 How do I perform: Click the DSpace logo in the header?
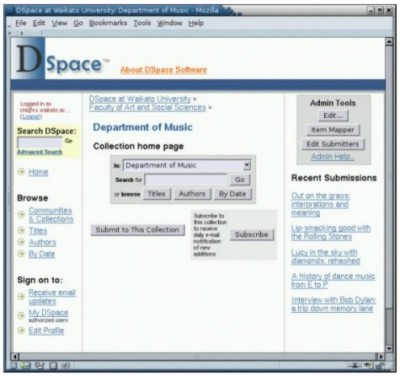60,59
